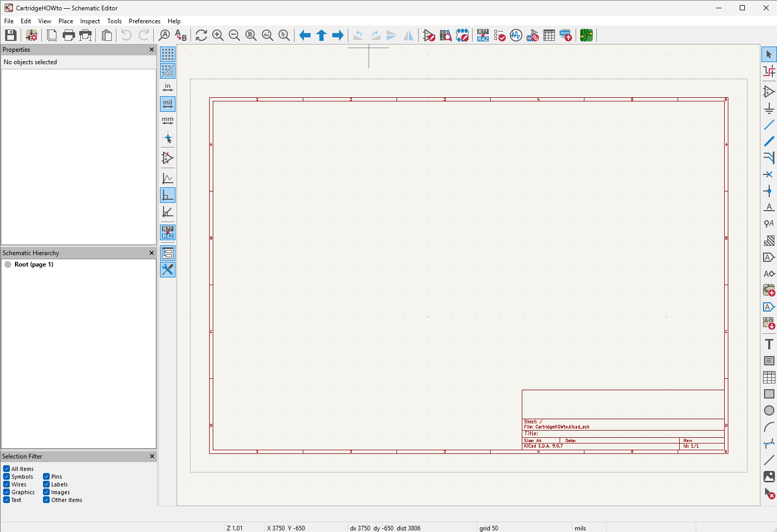
Task: Open the Symbol Editor
Action: 429,35
